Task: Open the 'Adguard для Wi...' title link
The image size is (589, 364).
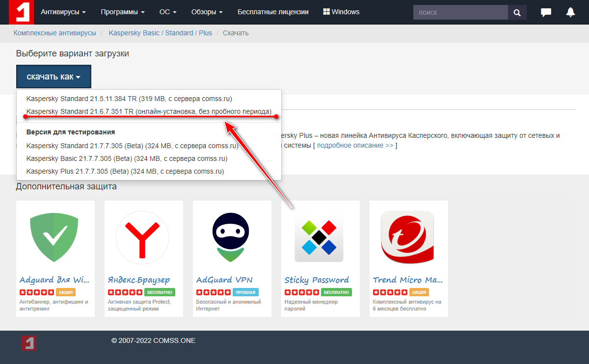Action: coord(54,280)
